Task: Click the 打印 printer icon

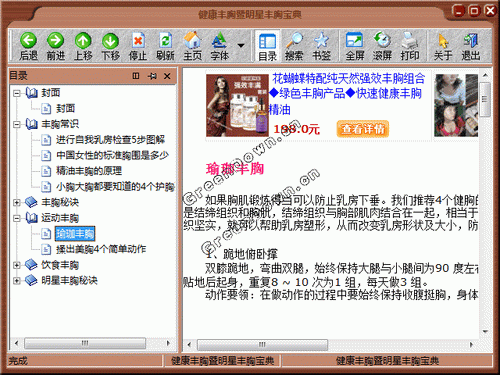Action: [x=410, y=41]
